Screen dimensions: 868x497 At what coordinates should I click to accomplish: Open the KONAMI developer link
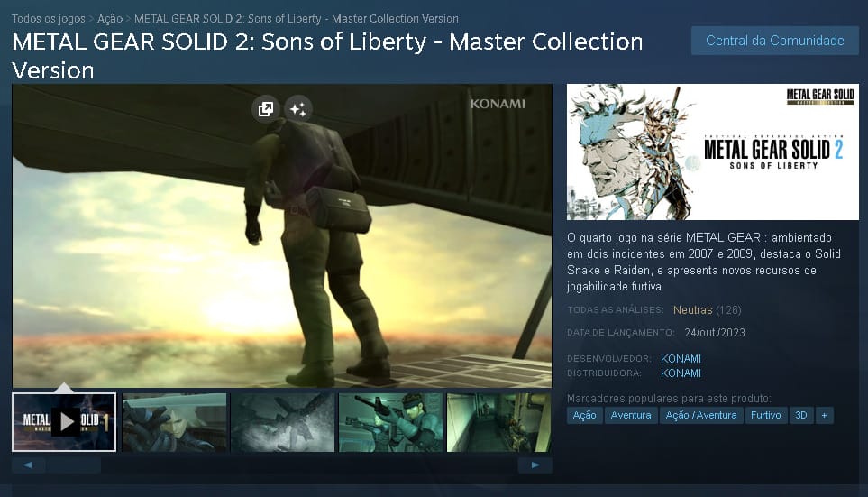pos(681,358)
